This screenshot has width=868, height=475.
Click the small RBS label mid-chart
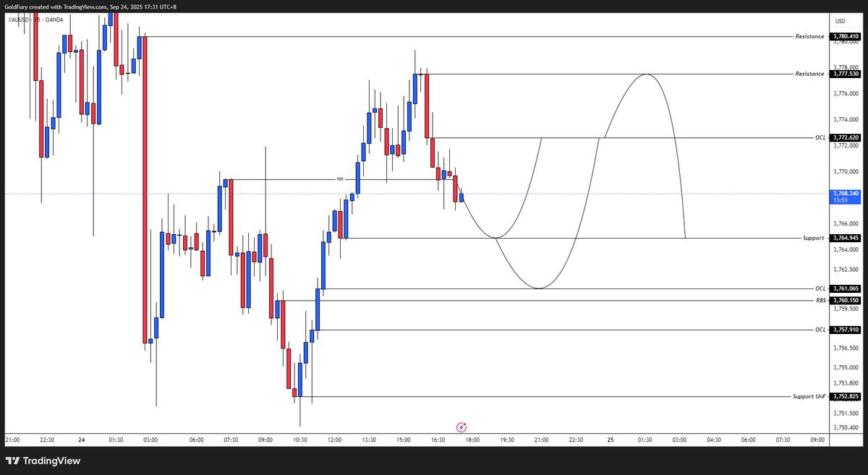pyautogui.click(x=340, y=179)
